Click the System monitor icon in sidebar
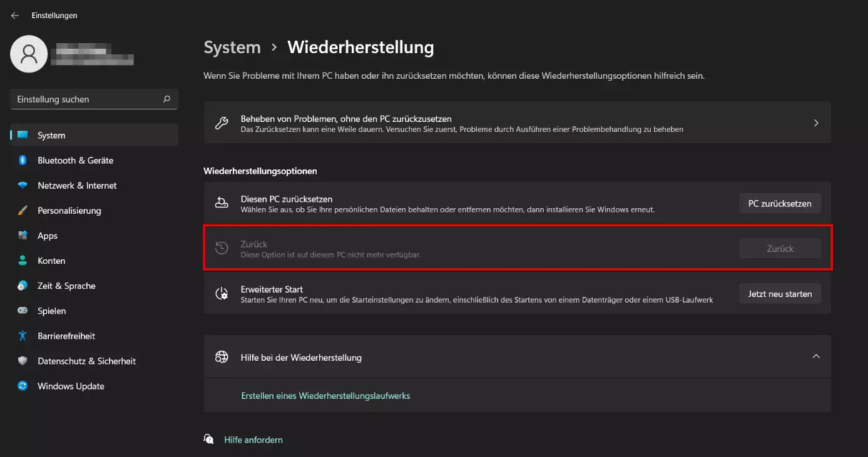The width and height of the screenshot is (868, 457). point(23,135)
